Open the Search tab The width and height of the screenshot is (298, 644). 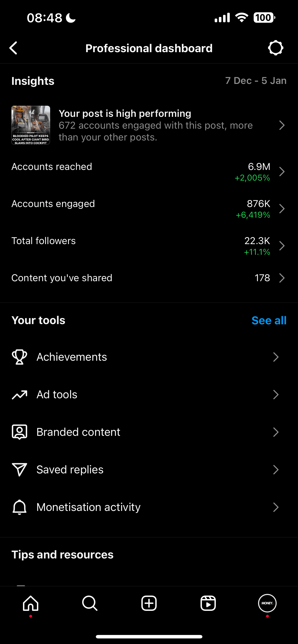(90, 603)
